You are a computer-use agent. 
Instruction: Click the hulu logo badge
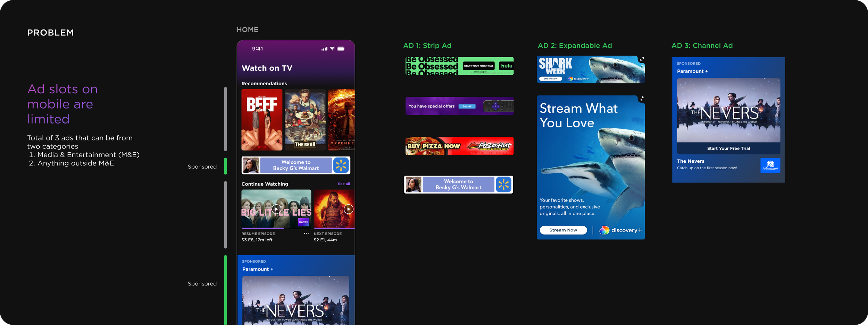506,66
